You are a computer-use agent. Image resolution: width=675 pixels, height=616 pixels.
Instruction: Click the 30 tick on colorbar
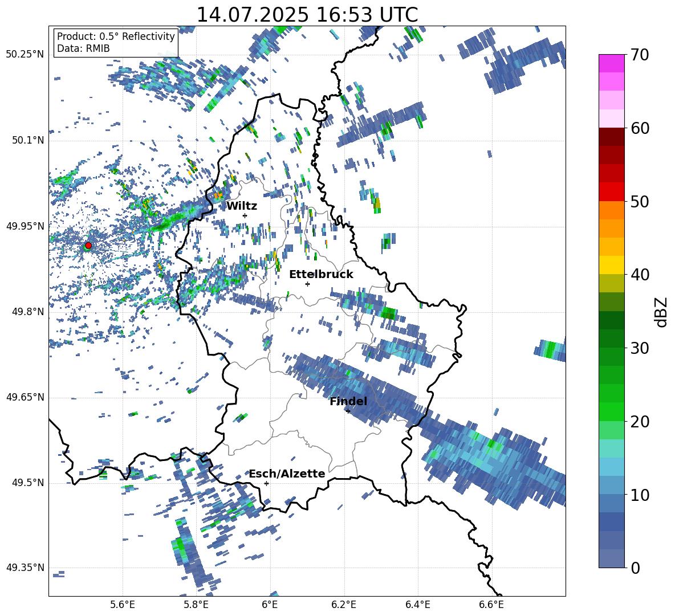pos(640,348)
